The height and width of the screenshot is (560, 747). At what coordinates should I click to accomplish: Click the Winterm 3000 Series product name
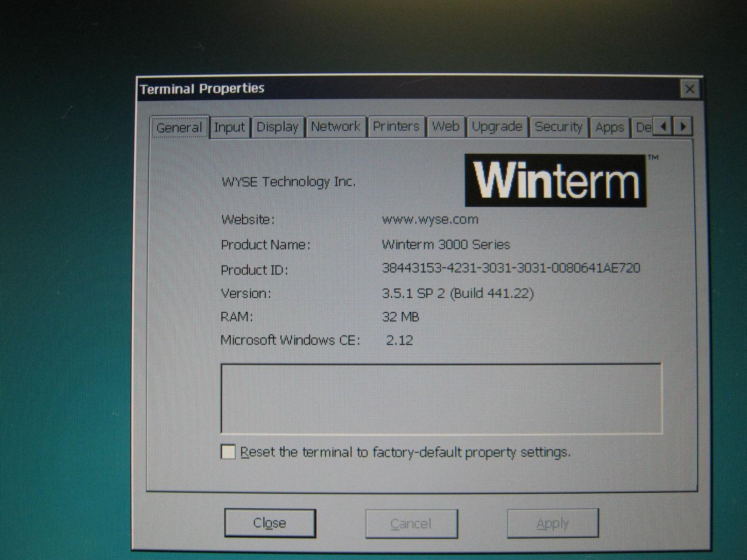(x=446, y=245)
